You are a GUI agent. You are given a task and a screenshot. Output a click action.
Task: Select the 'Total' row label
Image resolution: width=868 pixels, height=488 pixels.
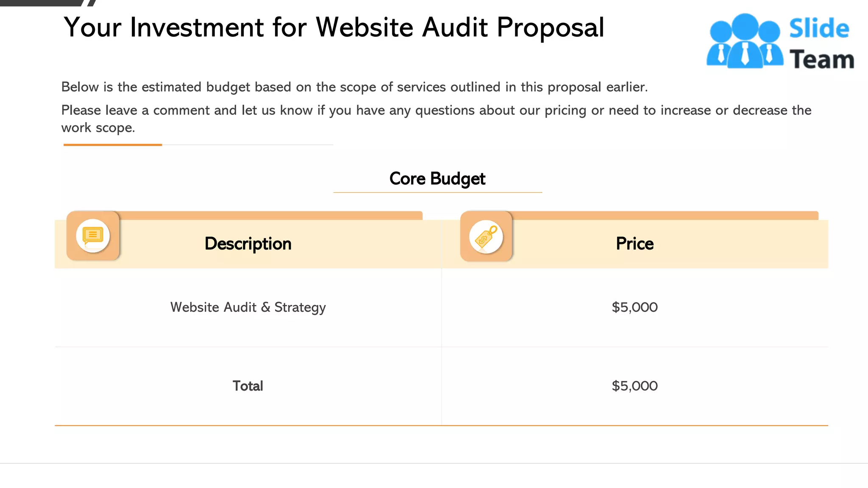click(248, 386)
